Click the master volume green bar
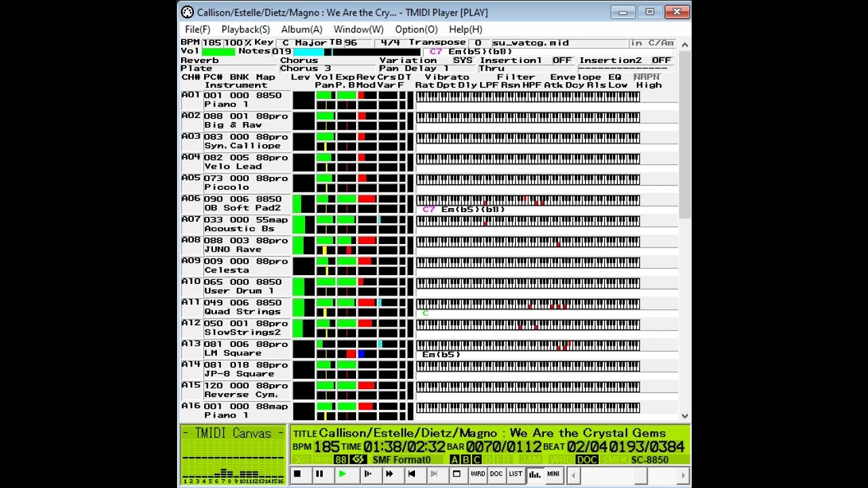 218,52
